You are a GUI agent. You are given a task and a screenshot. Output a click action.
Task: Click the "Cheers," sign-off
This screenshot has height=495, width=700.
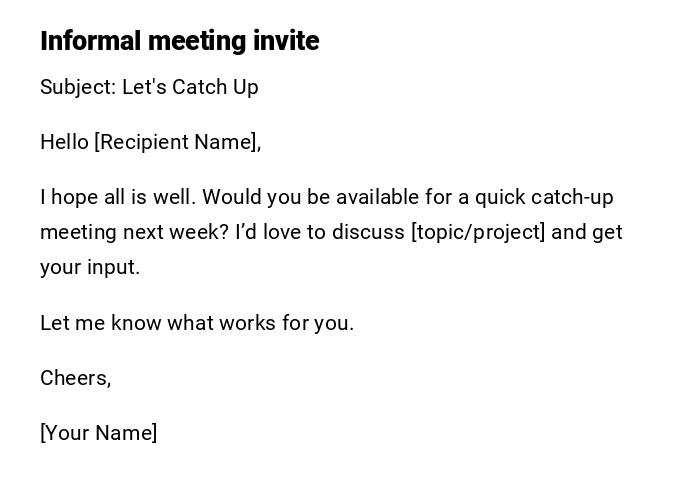click(75, 378)
